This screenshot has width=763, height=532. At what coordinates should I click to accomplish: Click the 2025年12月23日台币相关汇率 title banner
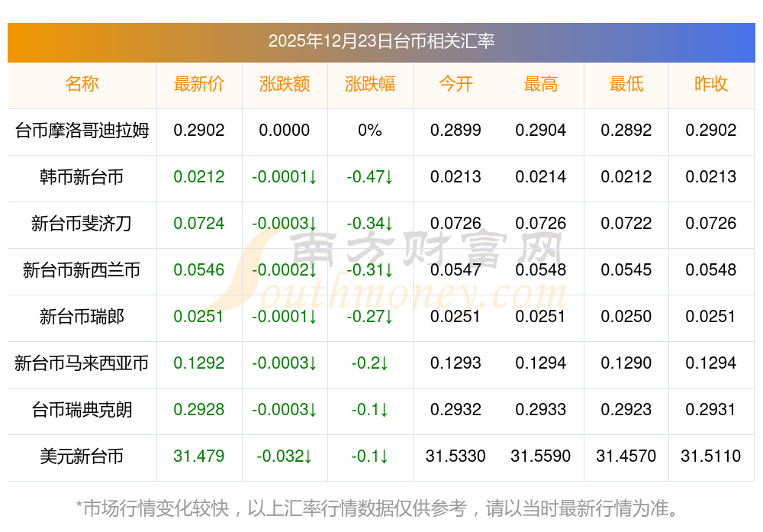[x=381, y=41]
